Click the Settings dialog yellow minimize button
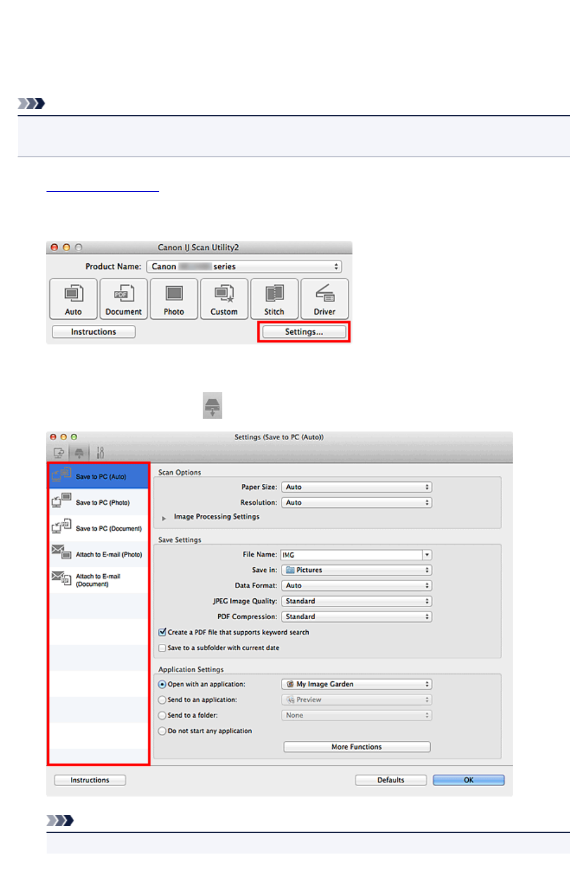Image resolution: width=588 pixels, height=872 pixels. (x=63, y=437)
